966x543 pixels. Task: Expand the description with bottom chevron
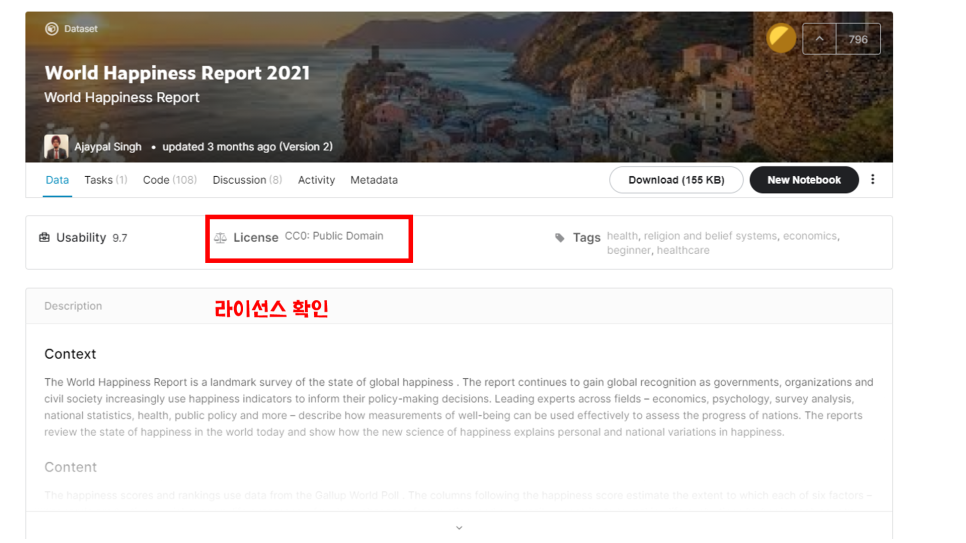point(459,528)
